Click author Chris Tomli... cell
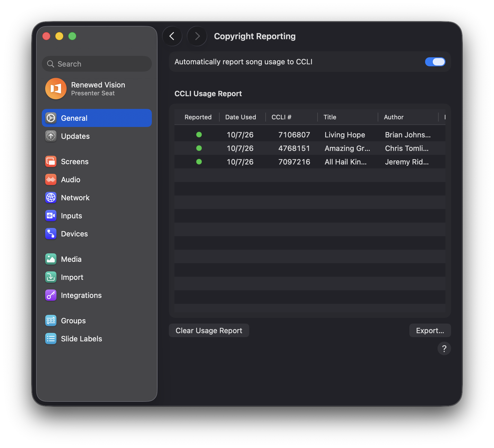 tap(407, 148)
